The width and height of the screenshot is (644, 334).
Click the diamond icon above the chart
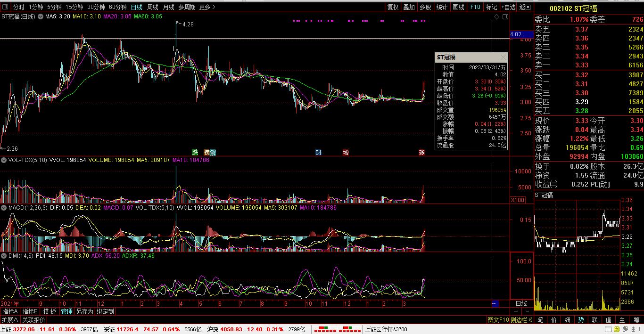point(496,16)
